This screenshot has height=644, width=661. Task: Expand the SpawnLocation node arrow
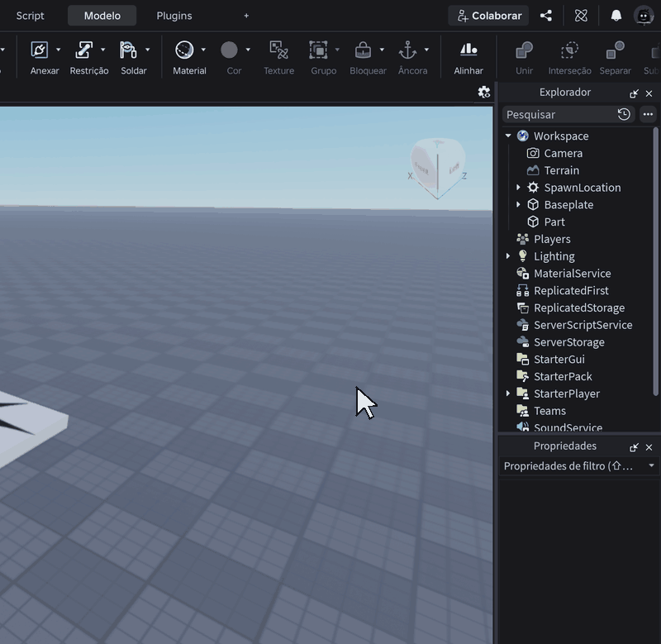coord(518,188)
